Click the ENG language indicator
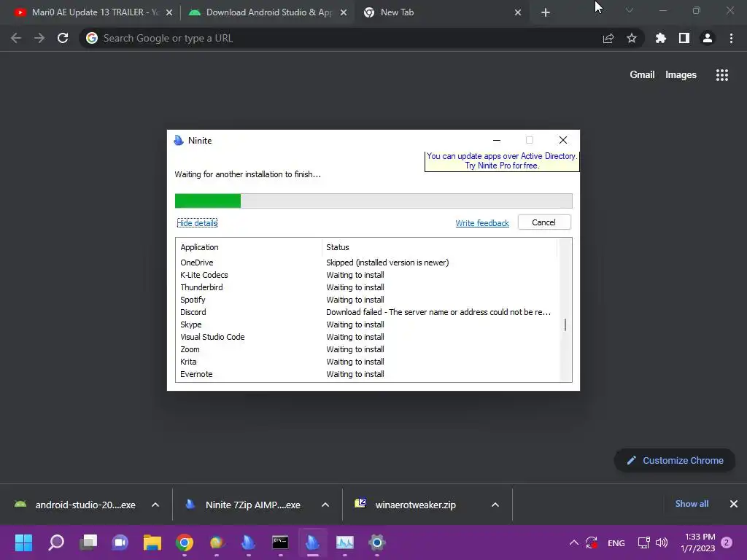The width and height of the screenshot is (747, 560). click(x=616, y=542)
